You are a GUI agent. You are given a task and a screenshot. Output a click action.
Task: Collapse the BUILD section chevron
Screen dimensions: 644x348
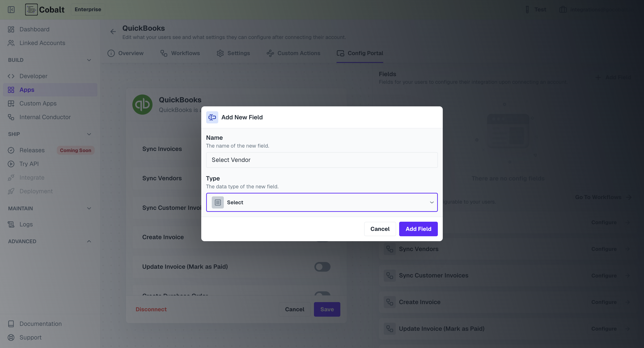tap(89, 60)
